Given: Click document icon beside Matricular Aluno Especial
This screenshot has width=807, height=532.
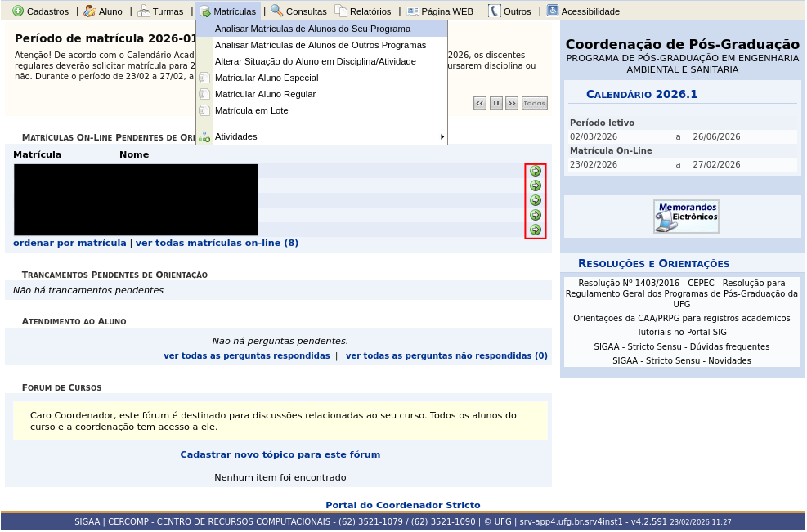Looking at the screenshot, I should 204,77.
